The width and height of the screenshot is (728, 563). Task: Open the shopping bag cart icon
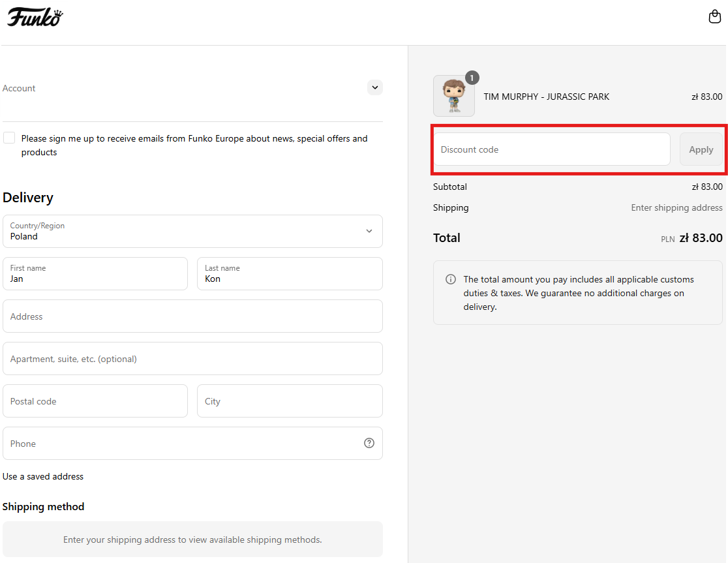click(714, 17)
